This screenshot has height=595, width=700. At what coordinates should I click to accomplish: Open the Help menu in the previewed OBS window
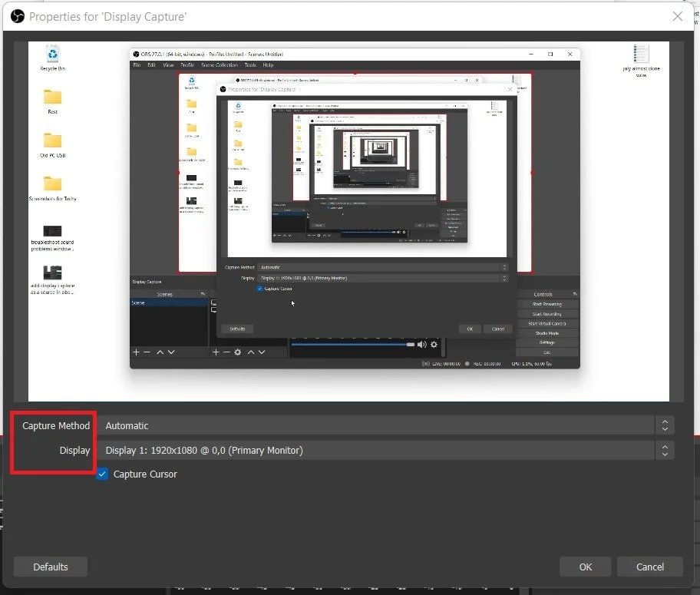pos(268,64)
